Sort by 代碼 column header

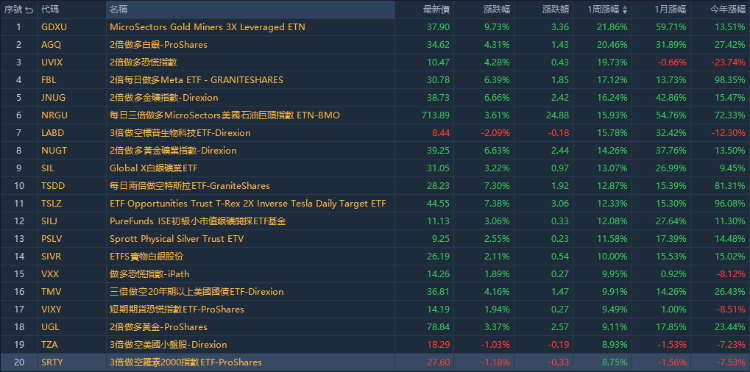(51, 9)
